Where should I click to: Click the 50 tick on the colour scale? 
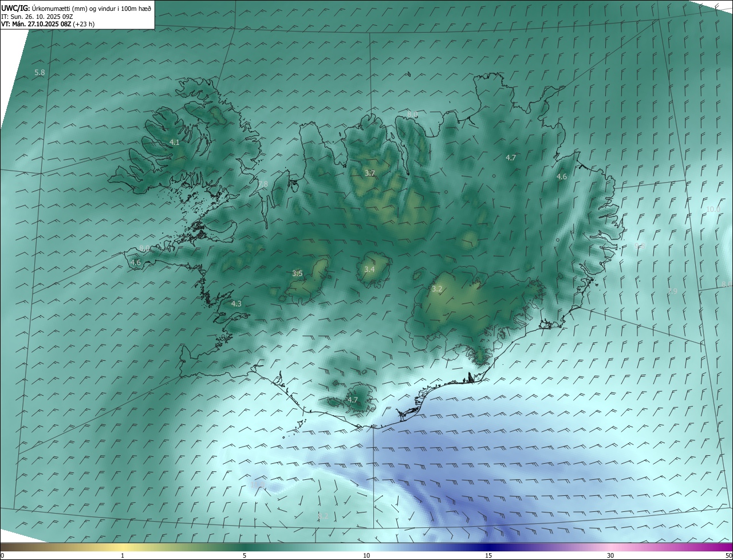728,556
